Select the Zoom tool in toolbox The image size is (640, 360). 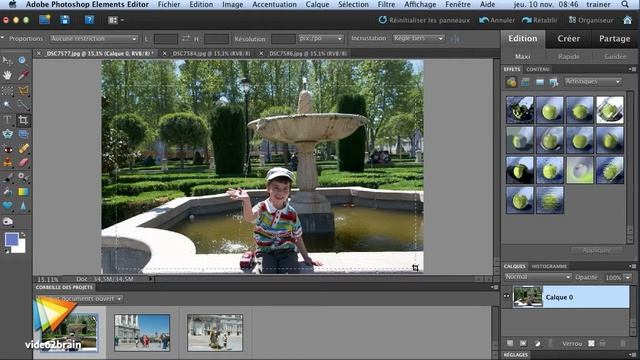coord(22,61)
